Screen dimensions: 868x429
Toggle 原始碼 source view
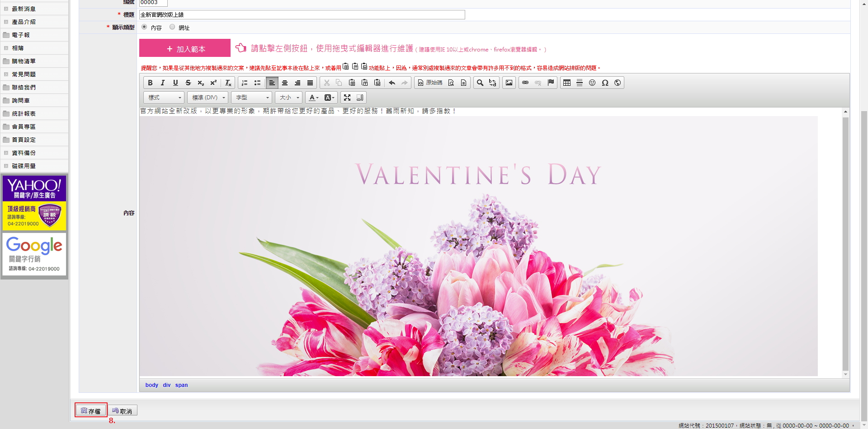click(x=430, y=83)
